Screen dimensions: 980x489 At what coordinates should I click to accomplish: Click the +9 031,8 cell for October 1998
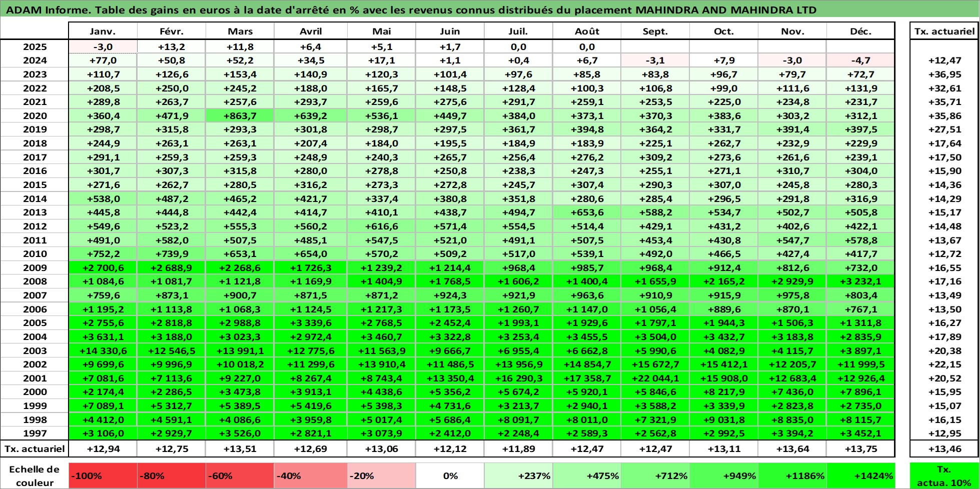pyautogui.click(x=724, y=420)
